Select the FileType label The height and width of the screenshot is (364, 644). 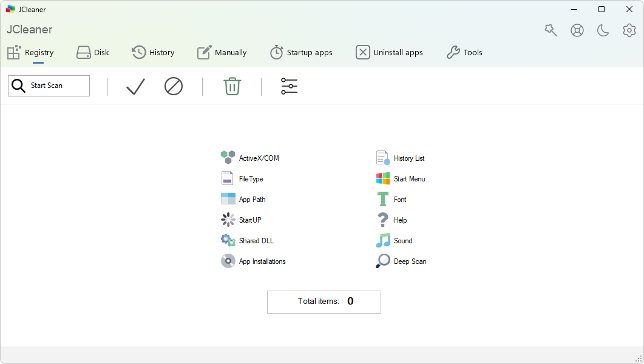pyautogui.click(x=251, y=179)
